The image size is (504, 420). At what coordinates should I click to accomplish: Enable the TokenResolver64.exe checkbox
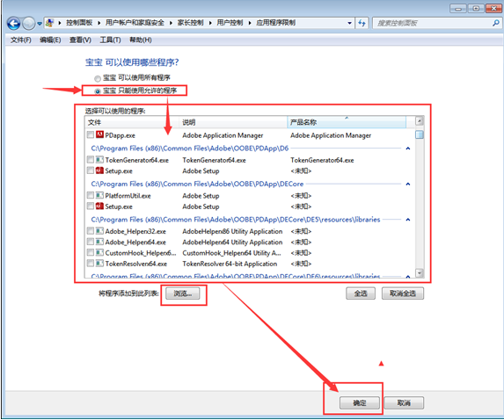(x=91, y=264)
